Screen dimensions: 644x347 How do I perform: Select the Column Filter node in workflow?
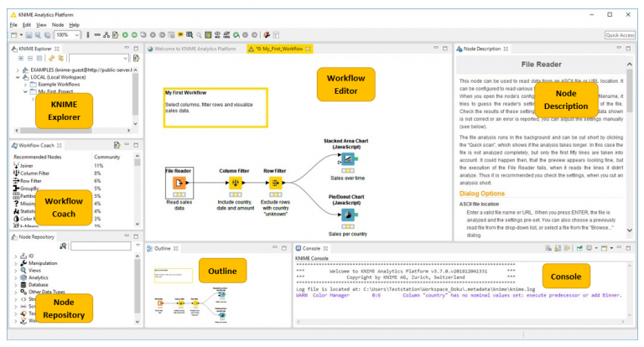[x=236, y=184]
